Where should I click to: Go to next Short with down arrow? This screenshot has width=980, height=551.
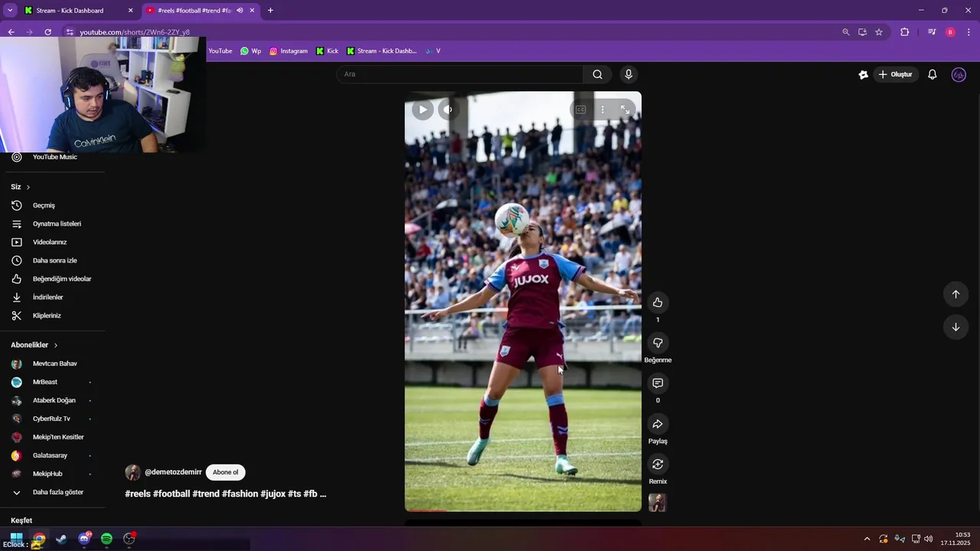click(x=955, y=327)
